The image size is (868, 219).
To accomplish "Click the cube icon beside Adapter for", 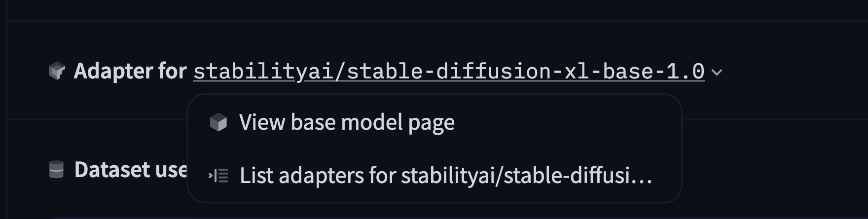I will click(x=57, y=71).
